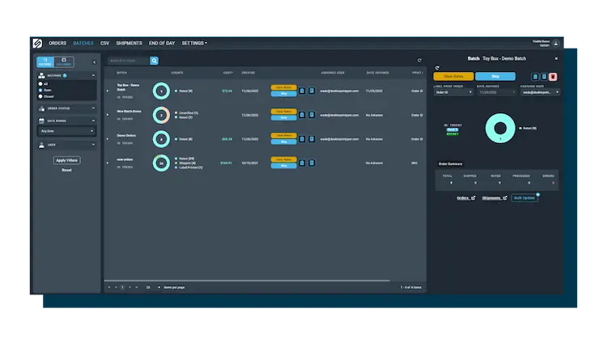The width and height of the screenshot is (607, 364).
Task: Open the Shipments link in detail panel
Action: coord(495,198)
